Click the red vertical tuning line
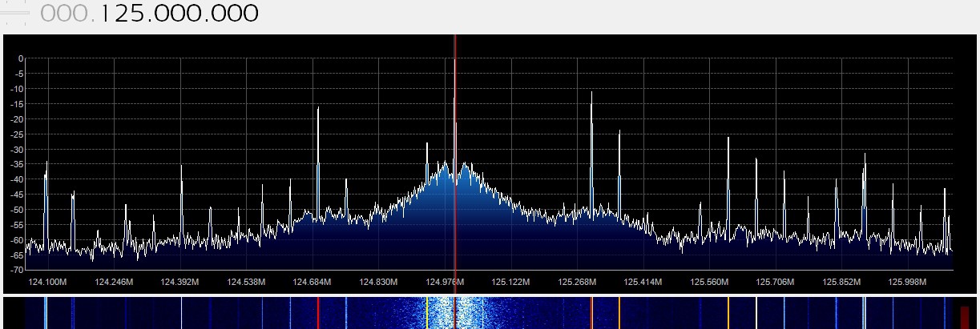This screenshot has width=980, height=329. (x=454, y=152)
